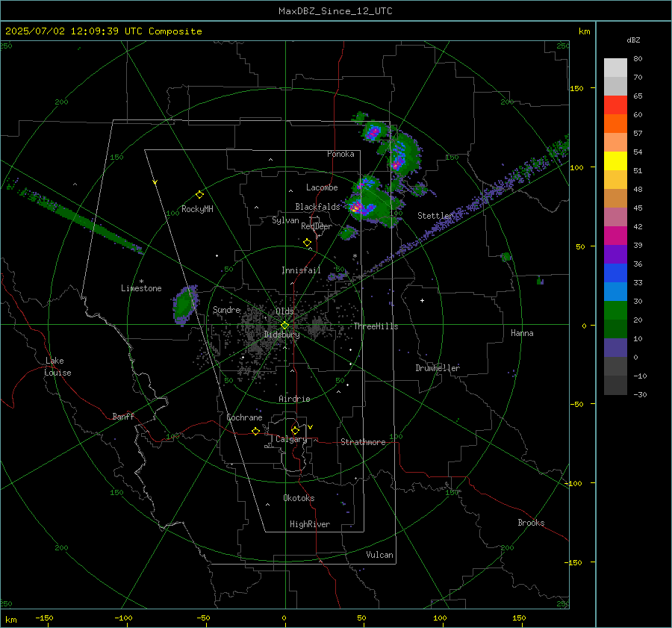The width and height of the screenshot is (672, 628).
Task: Click the Calgary label
Action: (x=291, y=439)
